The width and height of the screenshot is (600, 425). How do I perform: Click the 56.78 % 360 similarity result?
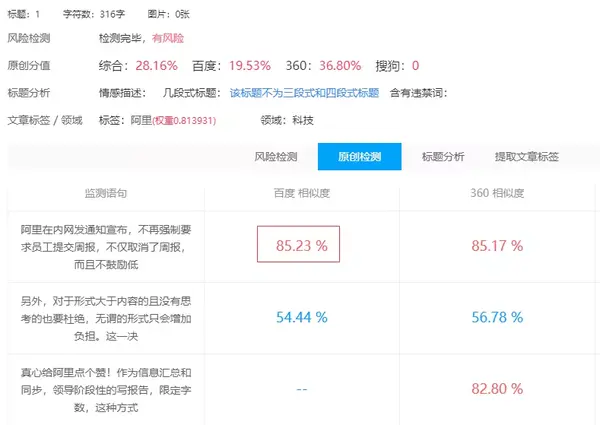pos(497,317)
